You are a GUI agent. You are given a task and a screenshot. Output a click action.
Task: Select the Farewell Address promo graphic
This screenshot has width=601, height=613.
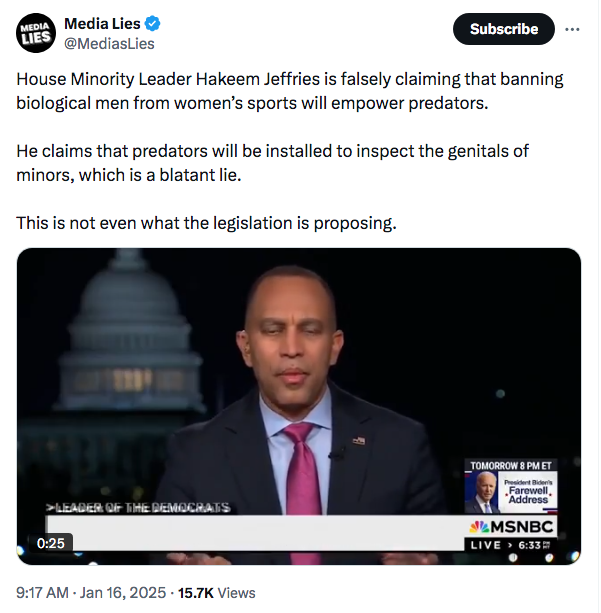(511, 492)
